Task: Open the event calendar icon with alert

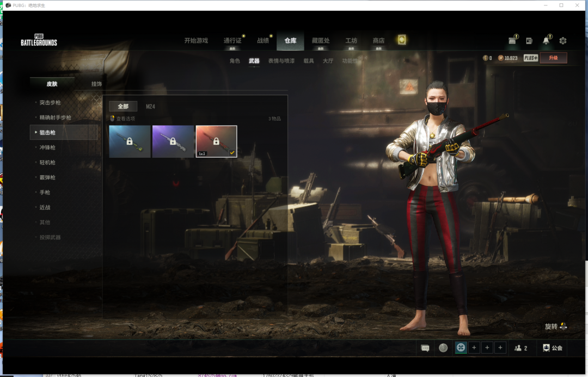Action: (512, 40)
